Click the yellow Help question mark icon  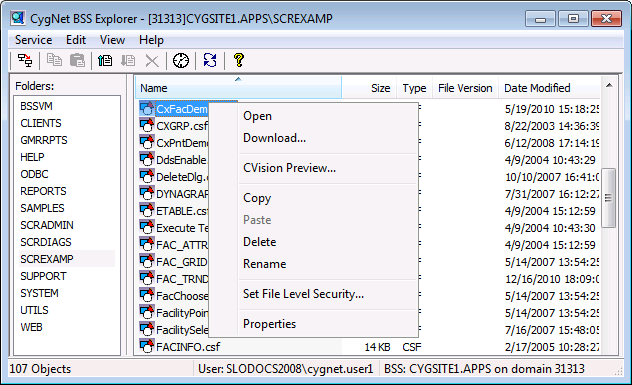[239, 60]
